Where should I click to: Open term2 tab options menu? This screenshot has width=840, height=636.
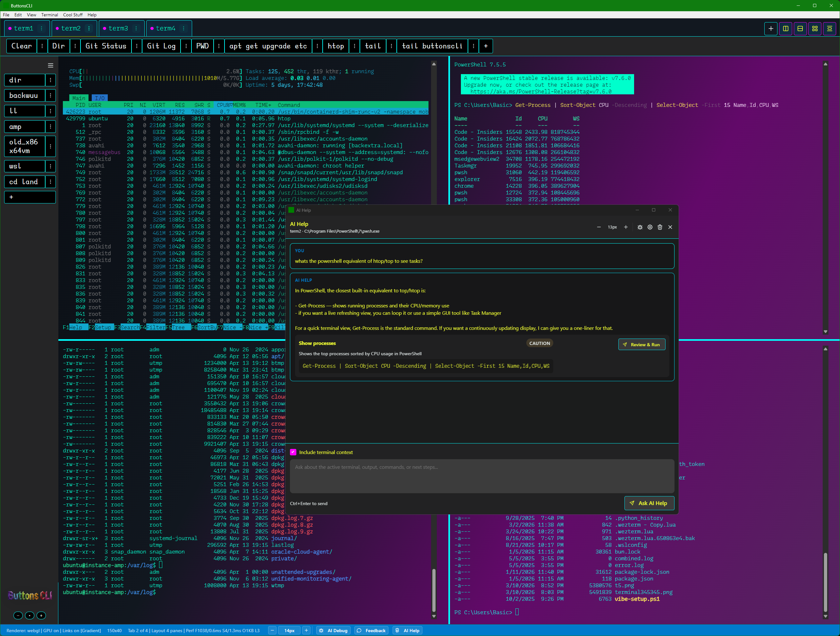pyautogui.click(x=89, y=29)
